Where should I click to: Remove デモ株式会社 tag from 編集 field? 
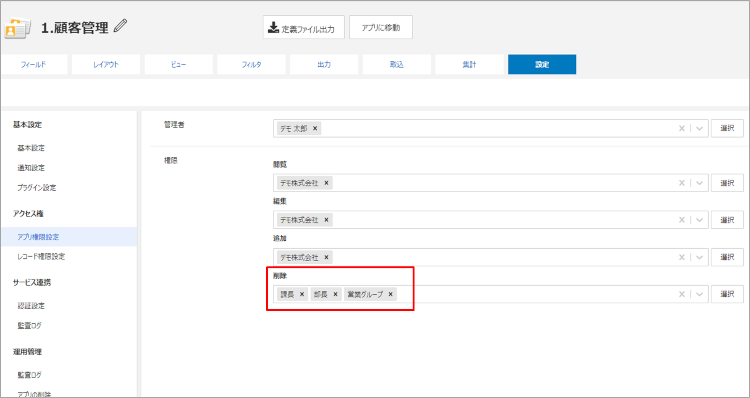tap(326, 220)
